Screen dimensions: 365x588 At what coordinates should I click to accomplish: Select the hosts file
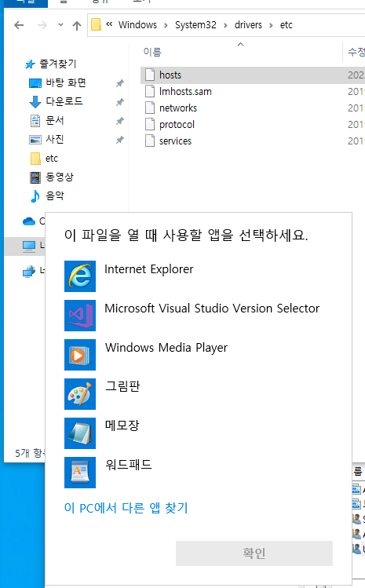[x=253, y=75]
